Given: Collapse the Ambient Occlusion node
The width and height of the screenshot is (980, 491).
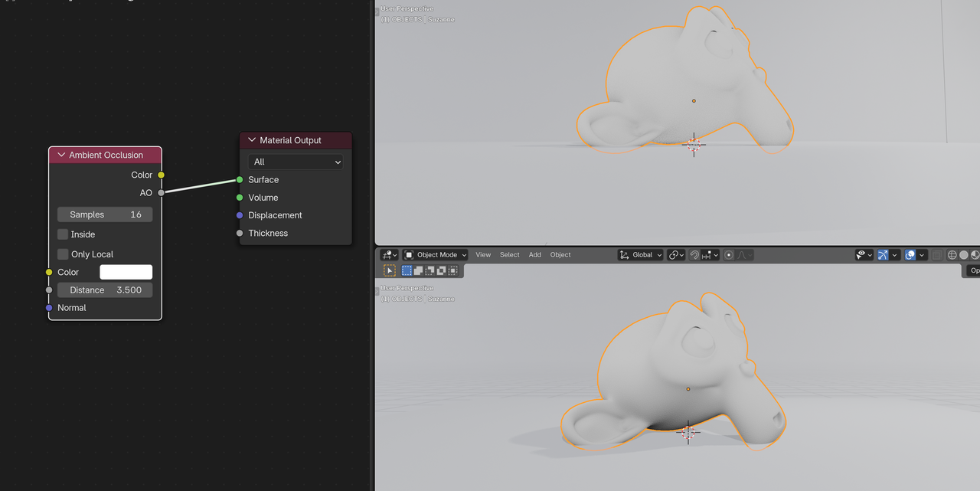Looking at the screenshot, I should 62,155.
